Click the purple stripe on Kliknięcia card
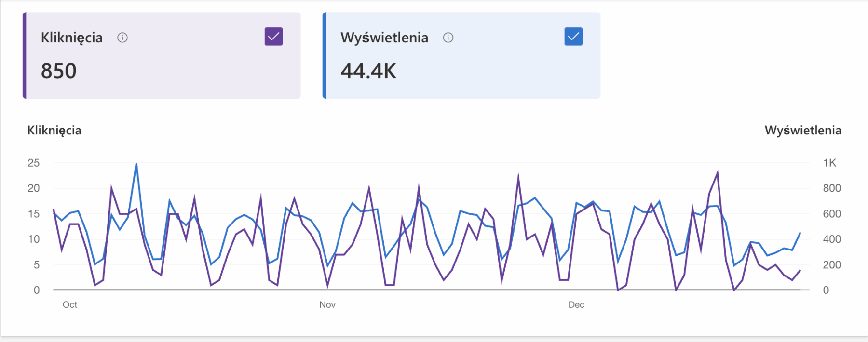868x342 pixels. pos(25,55)
